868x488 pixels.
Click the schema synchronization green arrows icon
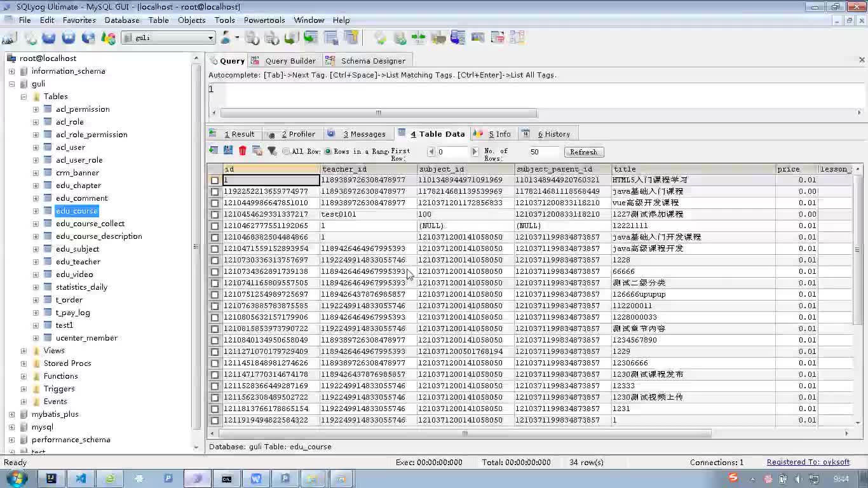(x=419, y=38)
